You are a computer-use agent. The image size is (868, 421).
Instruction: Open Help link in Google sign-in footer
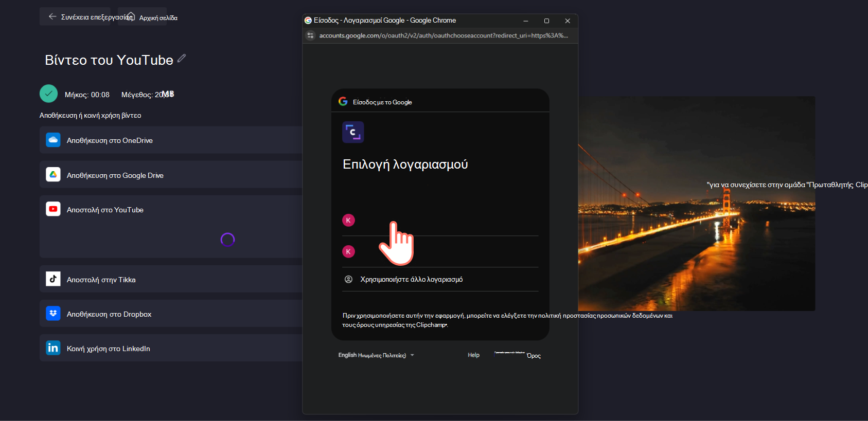click(x=473, y=355)
